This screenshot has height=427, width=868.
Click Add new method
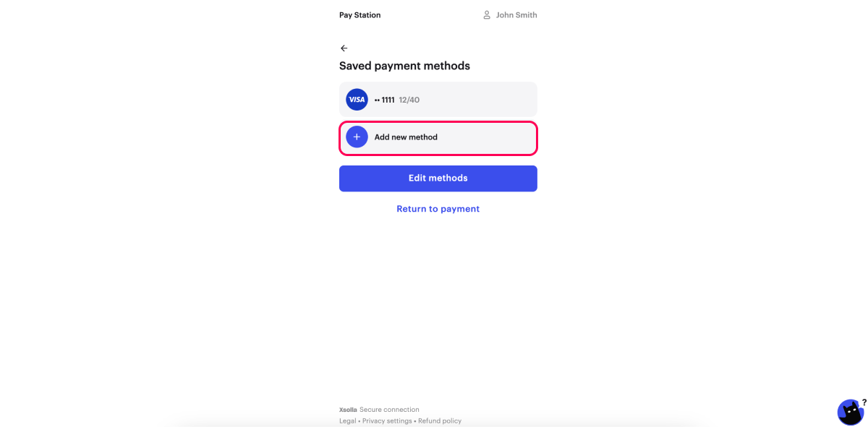click(x=406, y=137)
